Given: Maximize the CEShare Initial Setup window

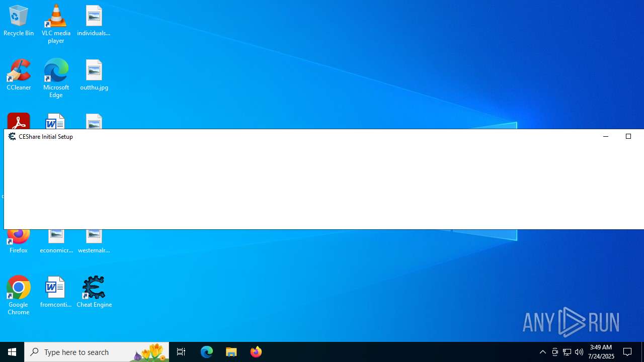Looking at the screenshot, I should (628, 136).
